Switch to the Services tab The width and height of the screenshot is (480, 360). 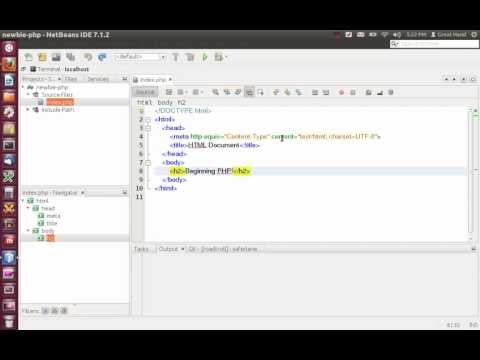coord(98,79)
